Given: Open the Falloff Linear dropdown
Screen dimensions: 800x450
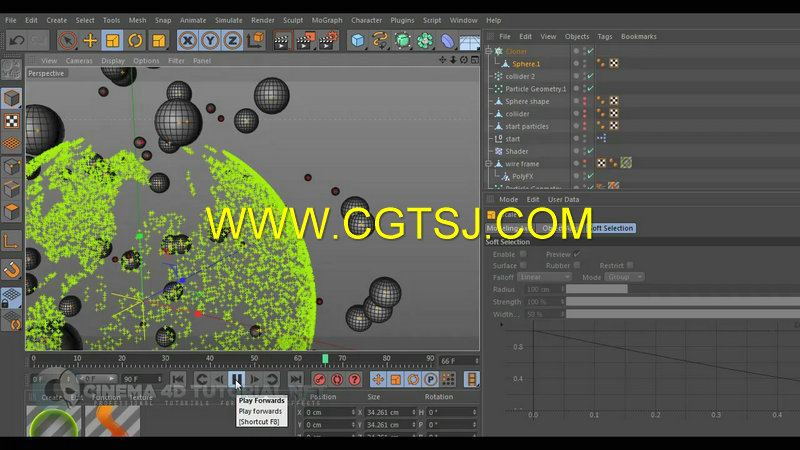Looking at the screenshot, I should pos(544,277).
